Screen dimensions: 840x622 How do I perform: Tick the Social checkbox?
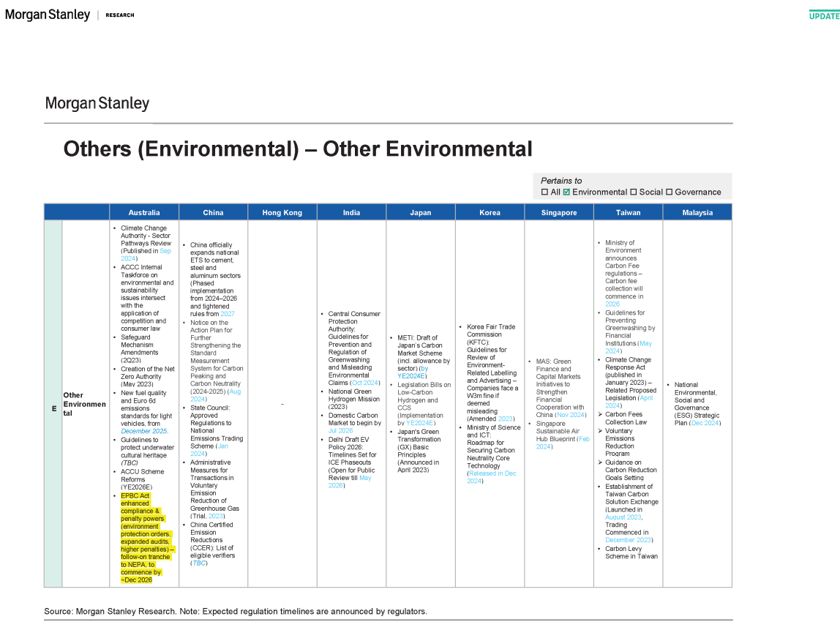[634, 192]
